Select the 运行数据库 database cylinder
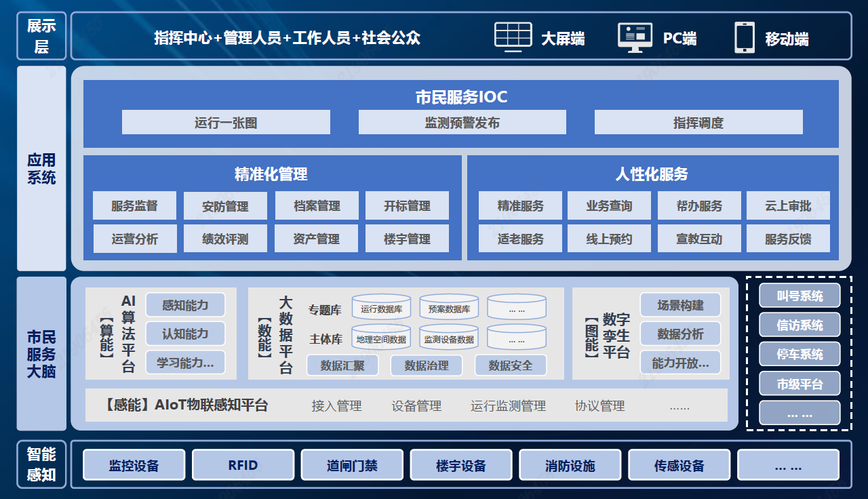This screenshot has width=868, height=499. [x=381, y=308]
